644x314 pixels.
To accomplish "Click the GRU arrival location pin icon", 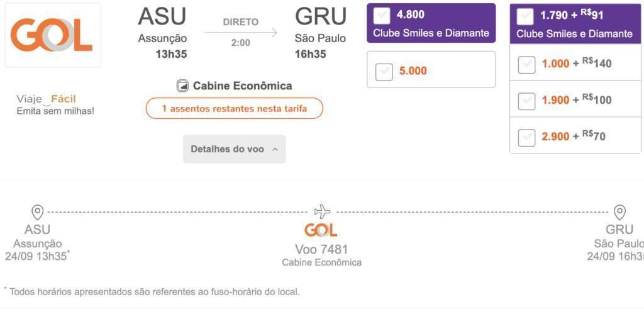I will 619,213.
